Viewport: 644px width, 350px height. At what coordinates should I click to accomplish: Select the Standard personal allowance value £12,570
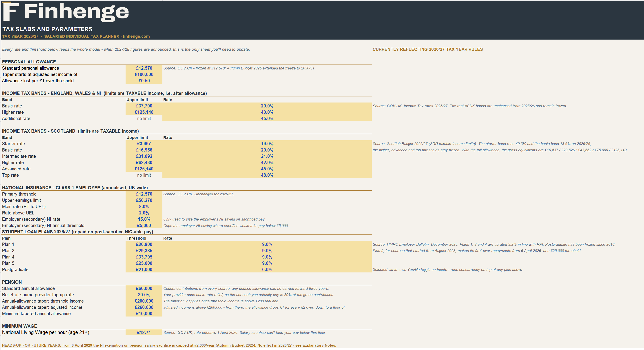144,68
